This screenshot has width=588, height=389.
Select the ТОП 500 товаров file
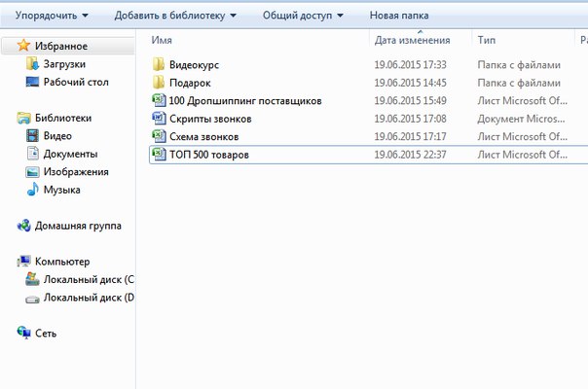pyautogui.click(x=208, y=155)
